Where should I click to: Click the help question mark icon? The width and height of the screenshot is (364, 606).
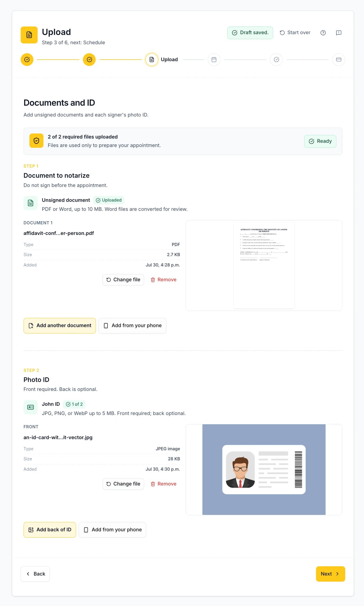click(x=323, y=33)
